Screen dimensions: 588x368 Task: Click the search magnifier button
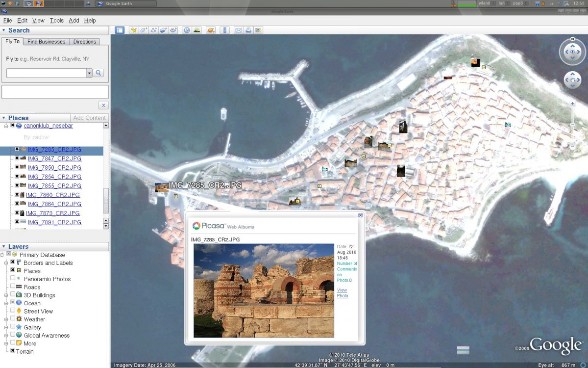coord(98,73)
